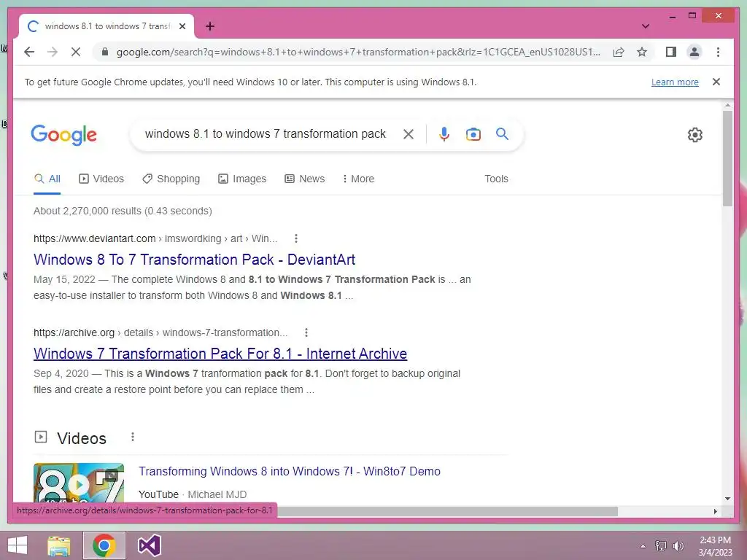Screen dimensions: 747x560
Task: Click the padlock site info icon
Action: (105, 52)
